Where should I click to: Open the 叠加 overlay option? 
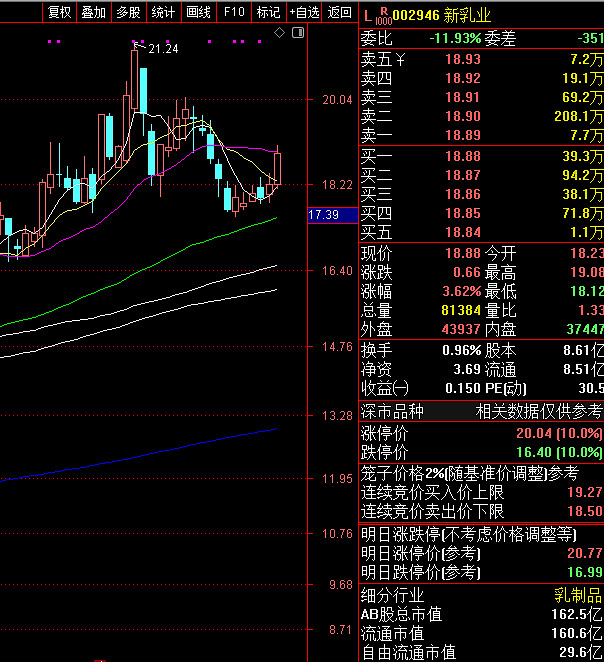93,12
